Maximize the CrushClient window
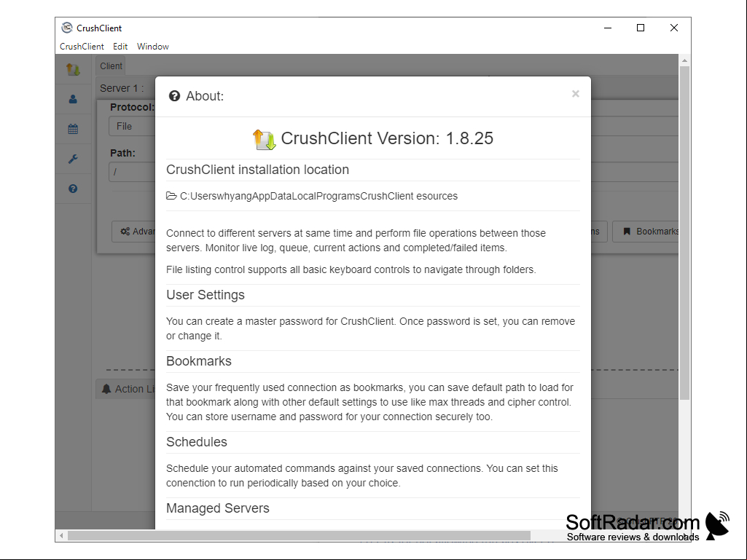Image resolution: width=747 pixels, height=560 pixels. point(641,28)
